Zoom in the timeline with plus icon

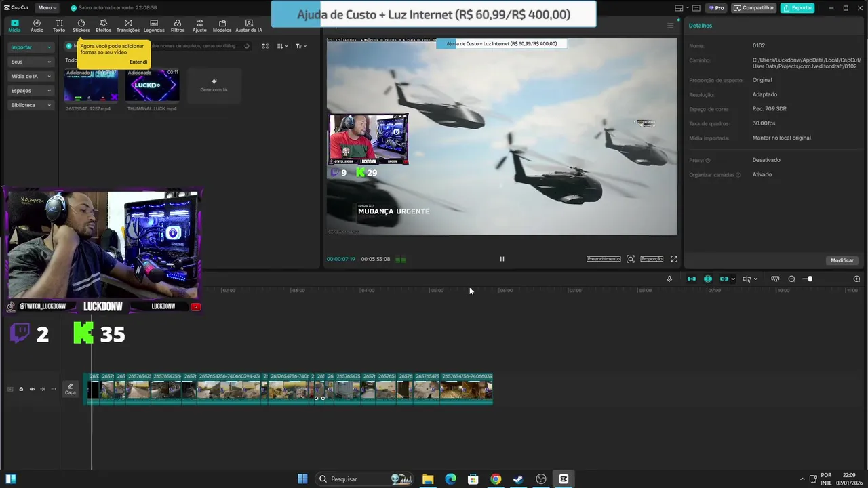point(856,279)
